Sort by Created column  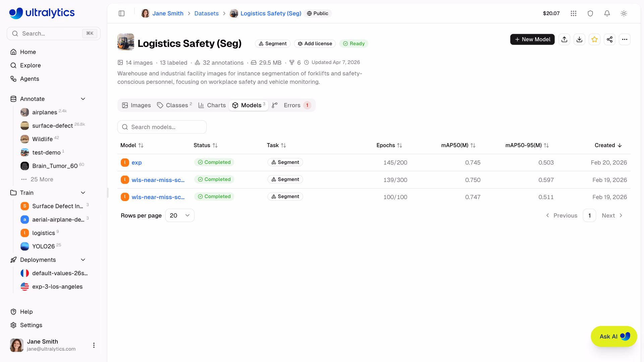(x=608, y=145)
